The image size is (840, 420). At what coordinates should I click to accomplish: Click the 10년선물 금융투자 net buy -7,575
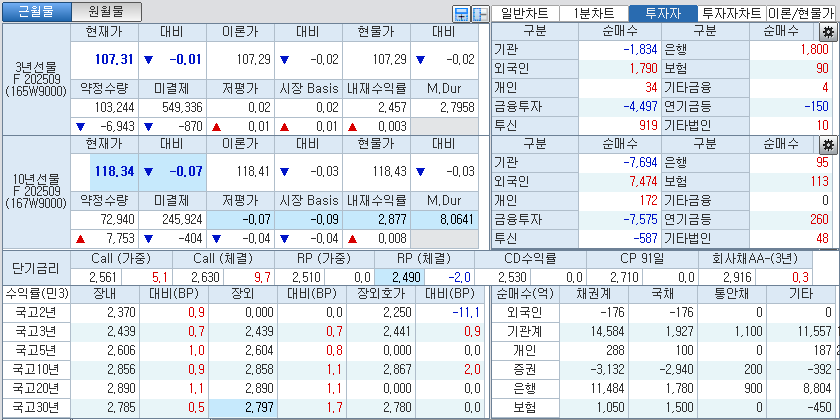pos(620,219)
